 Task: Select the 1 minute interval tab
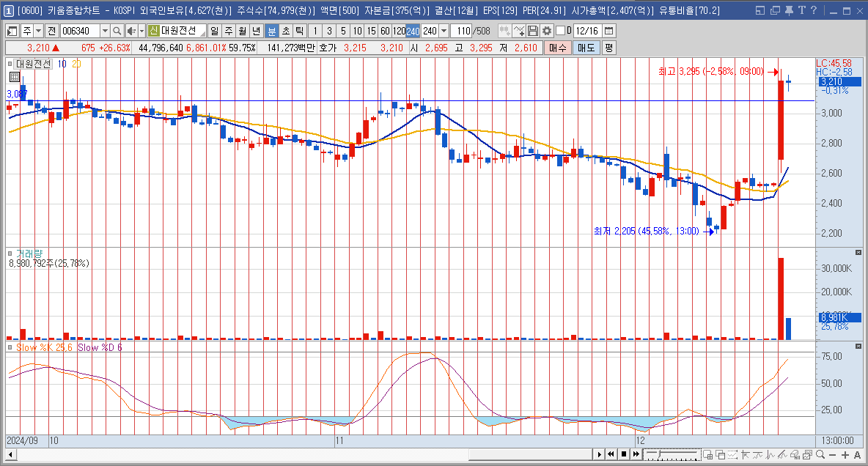pyautogui.click(x=315, y=31)
